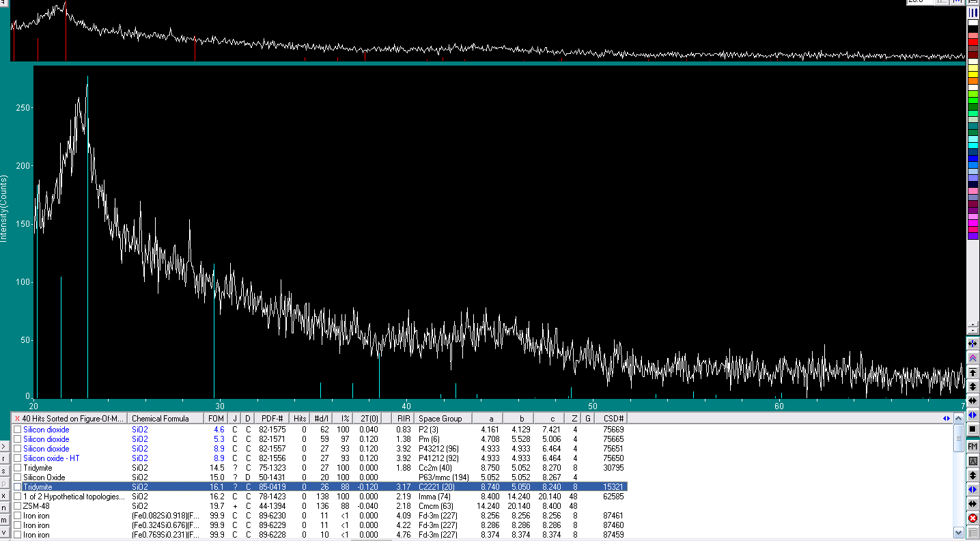980x541 pixels.
Task: Click the three blue bars palette icon
Action: point(972,13)
